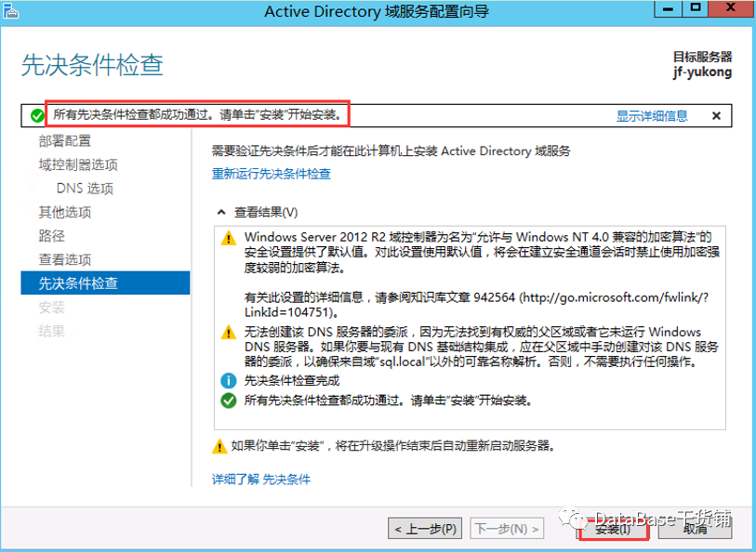Click the wizard app icon in the title bar
Image resolution: width=756 pixels, height=552 pixels.
point(10,10)
